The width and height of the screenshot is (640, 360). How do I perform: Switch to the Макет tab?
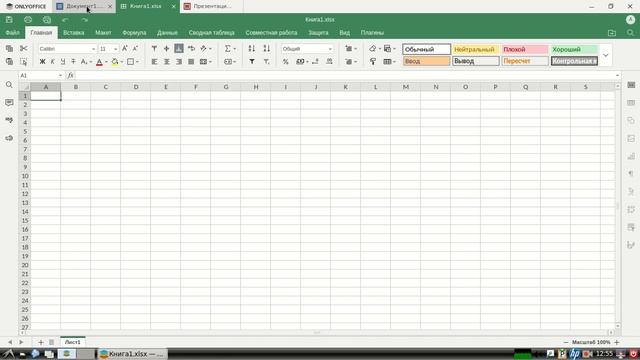pyautogui.click(x=103, y=33)
